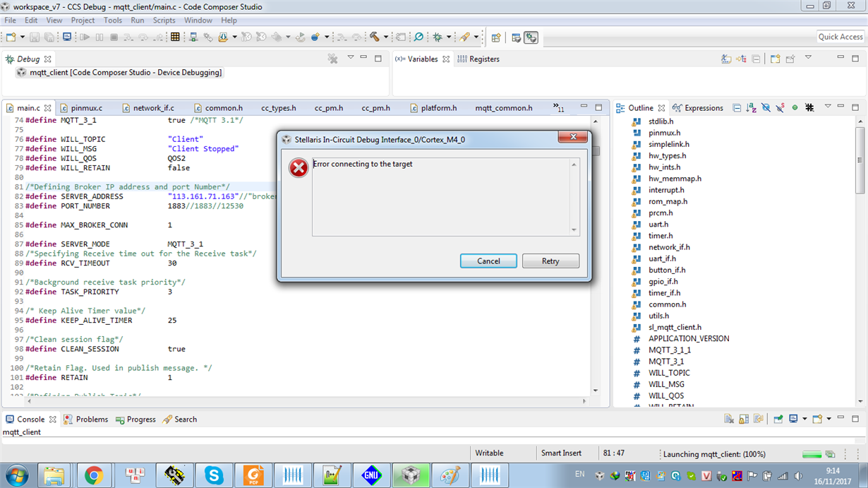Screen dimensions: 868x488
Task: Select simplelink.h in the Outline
Action: coord(669,144)
